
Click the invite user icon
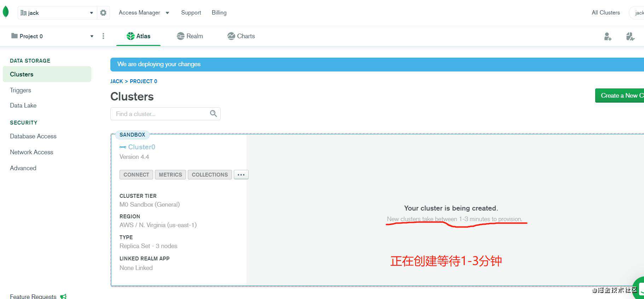[608, 36]
